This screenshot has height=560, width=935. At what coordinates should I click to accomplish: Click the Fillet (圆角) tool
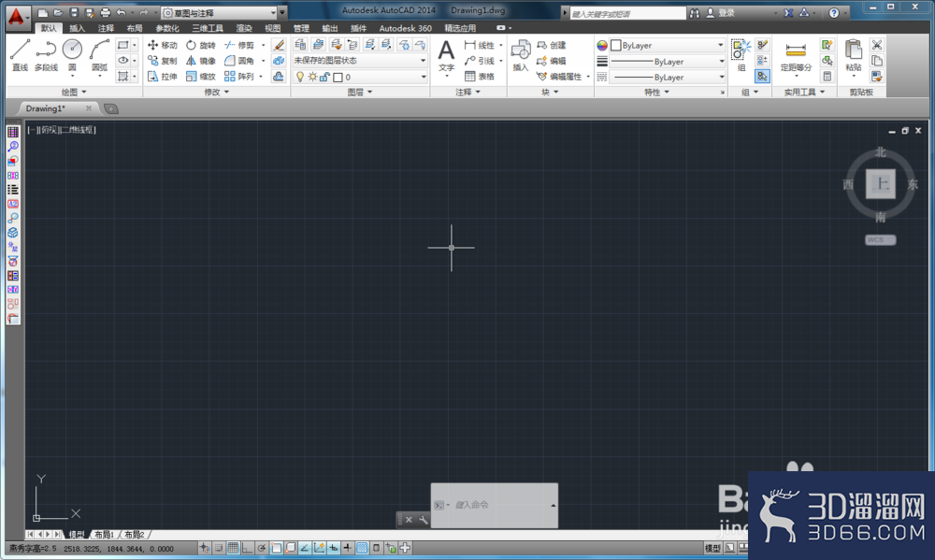pos(239,61)
